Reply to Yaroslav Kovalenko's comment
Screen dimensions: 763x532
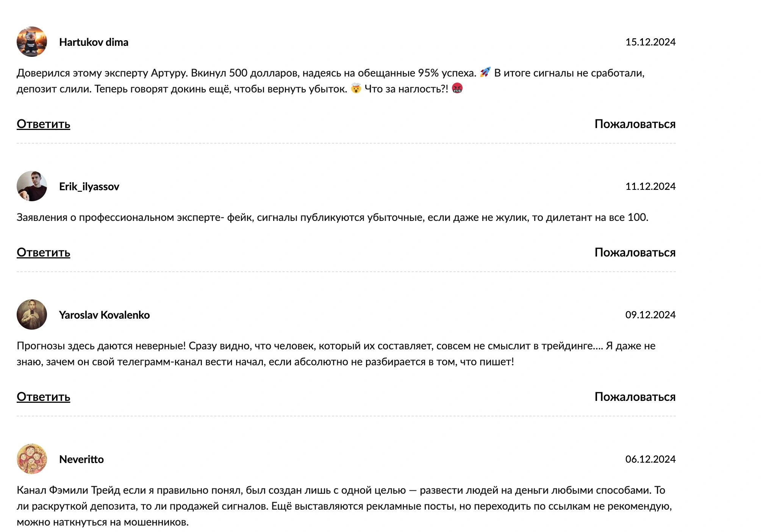pos(44,397)
